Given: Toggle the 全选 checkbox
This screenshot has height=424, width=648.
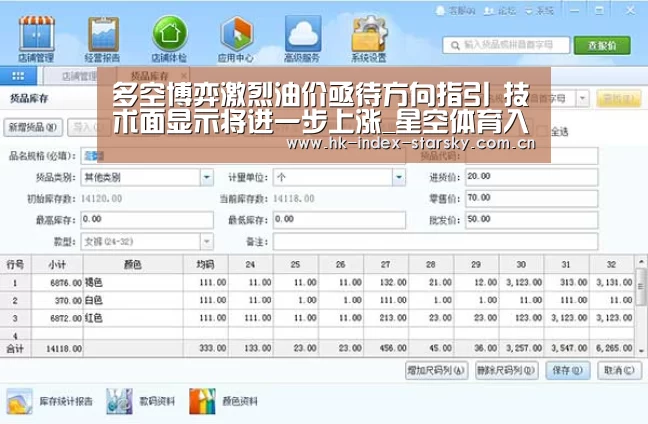Looking at the screenshot, I should coord(541,132).
